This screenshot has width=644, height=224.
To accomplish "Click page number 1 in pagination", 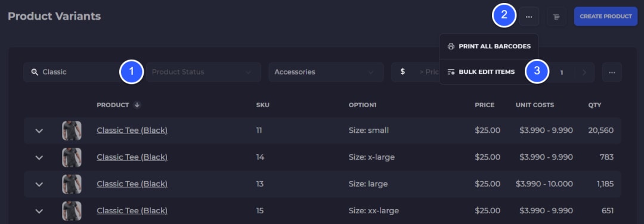I will pos(562,73).
